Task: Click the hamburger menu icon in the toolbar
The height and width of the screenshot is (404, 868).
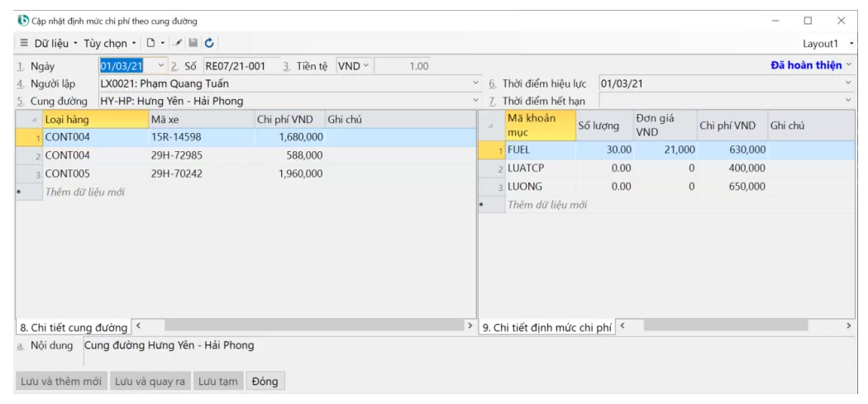Action: pyautogui.click(x=24, y=43)
